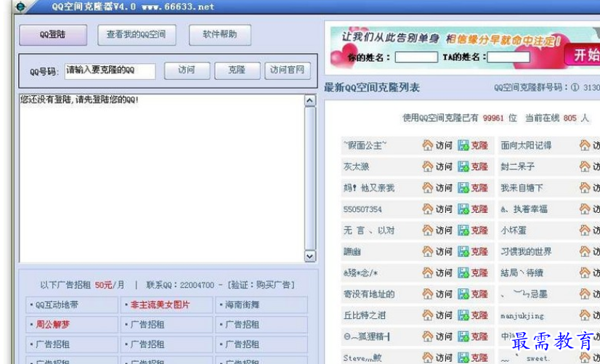The width and height of the screenshot is (600, 364).
Task: Click the 最新QQ空间克隆列表 heading
Action: [x=372, y=88]
